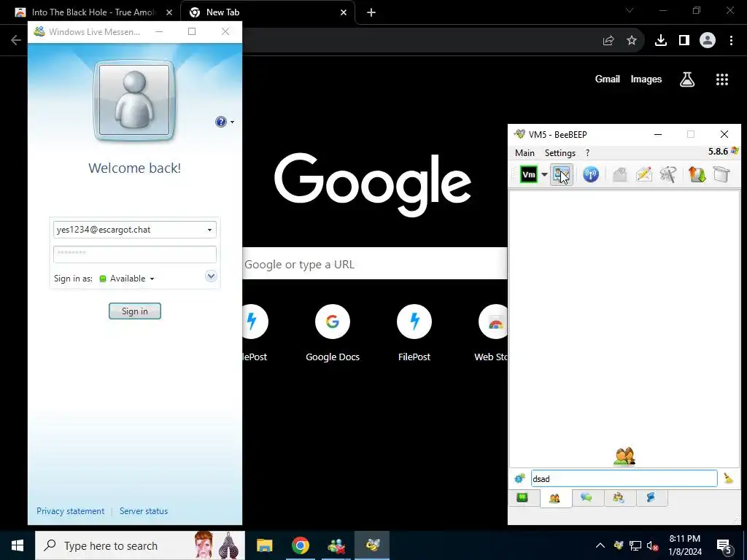Close the Into The Black Hole tab
Screen dimensions: 747x560
pyautogui.click(x=169, y=13)
